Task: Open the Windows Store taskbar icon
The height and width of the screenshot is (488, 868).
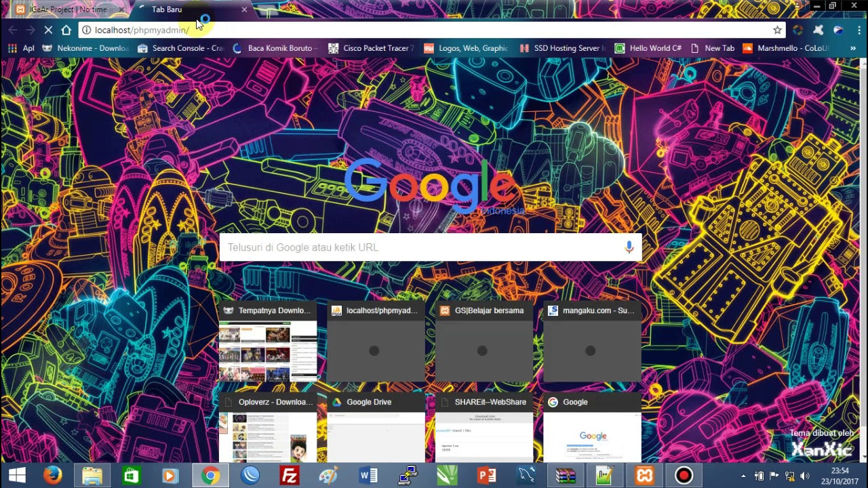Action: click(x=131, y=475)
